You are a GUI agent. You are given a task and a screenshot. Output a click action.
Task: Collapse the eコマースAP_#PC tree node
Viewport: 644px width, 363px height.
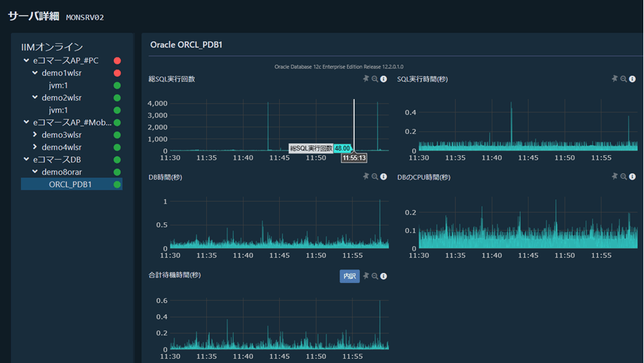[26, 60]
